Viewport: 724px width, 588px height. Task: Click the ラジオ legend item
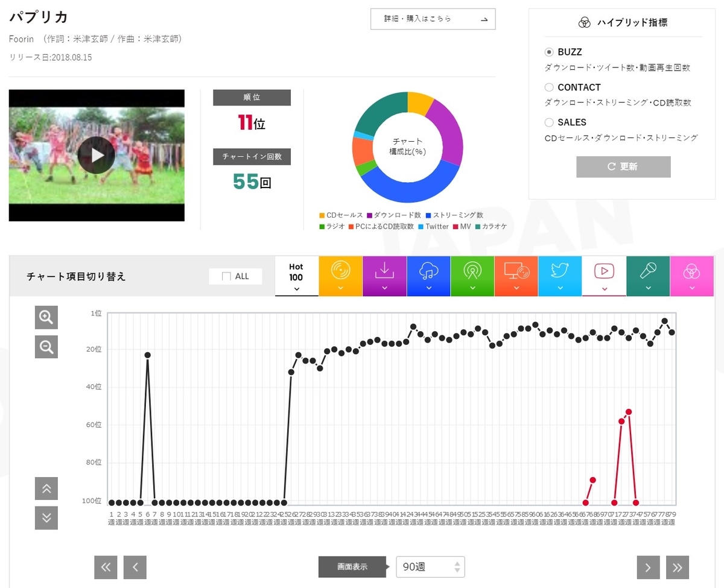click(332, 227)
